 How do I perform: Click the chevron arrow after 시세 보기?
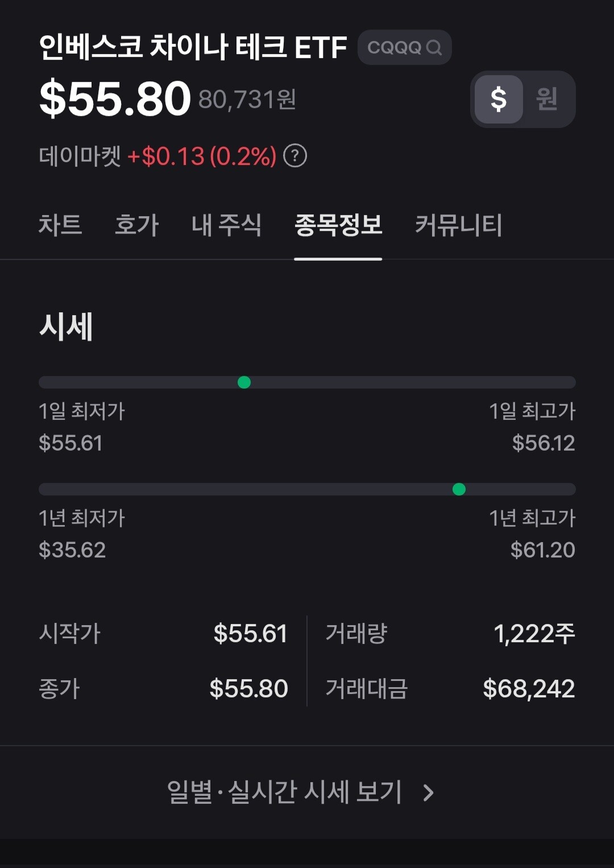429,792
